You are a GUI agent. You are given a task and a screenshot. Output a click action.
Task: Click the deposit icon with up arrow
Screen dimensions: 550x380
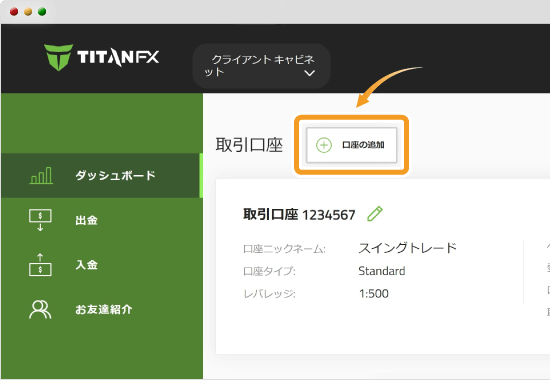click(x=40, y=265)
